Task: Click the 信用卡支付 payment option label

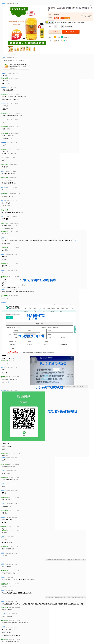Action: click(x=58, y=41)
